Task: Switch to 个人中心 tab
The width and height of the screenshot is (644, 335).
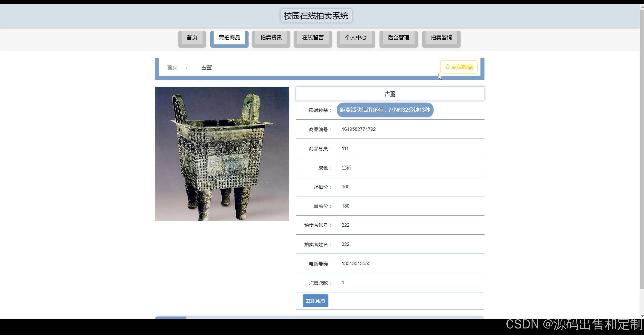Action: coord(355,38)
